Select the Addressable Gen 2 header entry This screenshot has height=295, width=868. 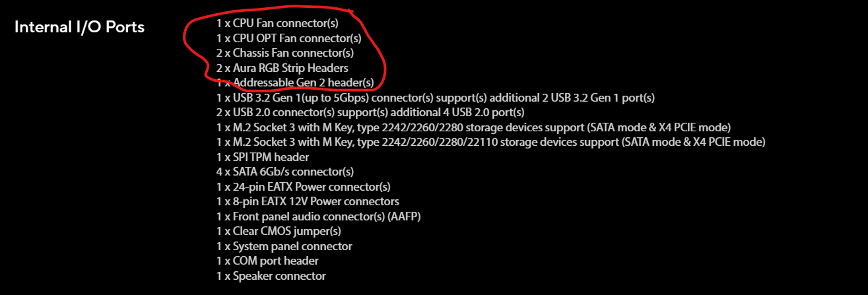point(294,83)
